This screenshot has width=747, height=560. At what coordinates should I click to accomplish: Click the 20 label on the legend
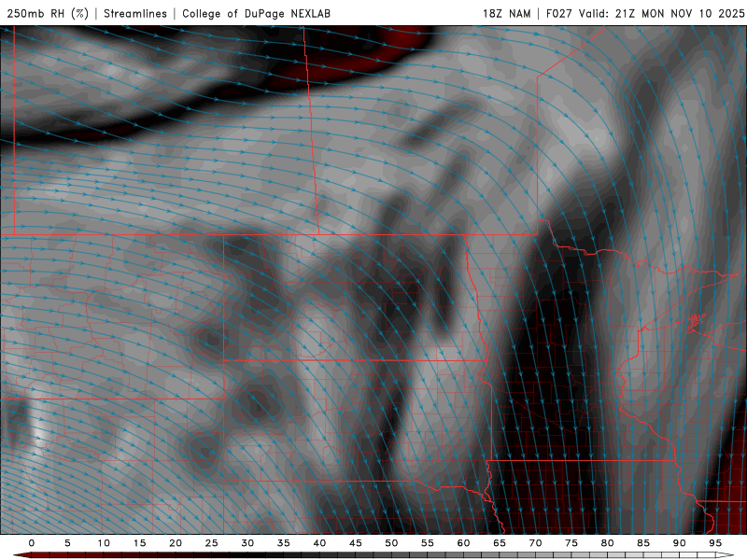176,543
